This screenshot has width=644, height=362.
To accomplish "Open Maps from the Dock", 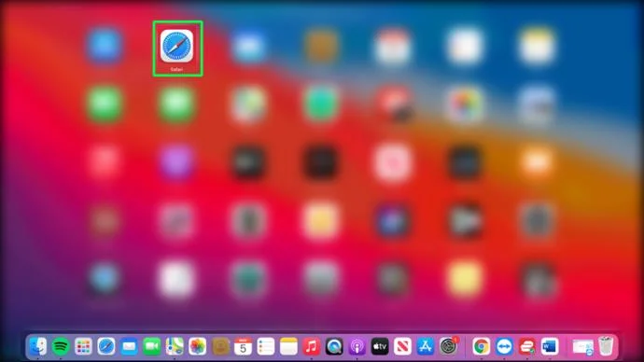I will coord(175,347).
